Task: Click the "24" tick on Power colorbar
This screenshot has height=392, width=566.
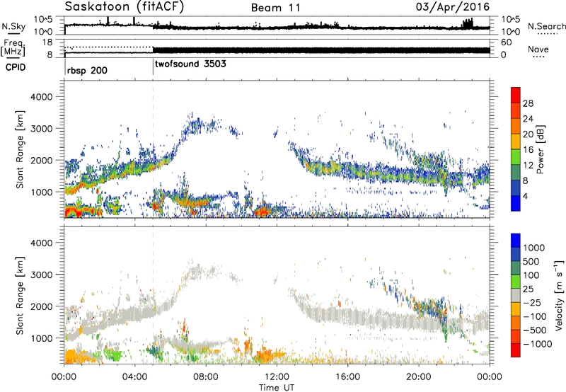Action: pos(528,119)
